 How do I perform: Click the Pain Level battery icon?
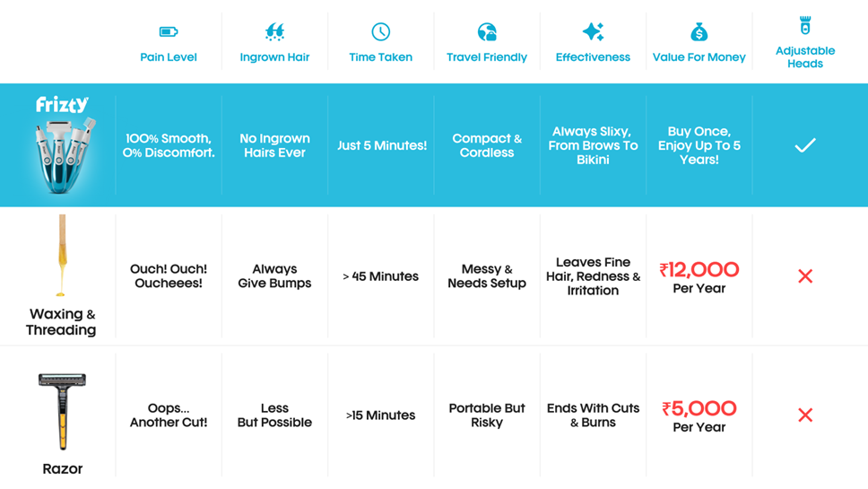point(169,32)
